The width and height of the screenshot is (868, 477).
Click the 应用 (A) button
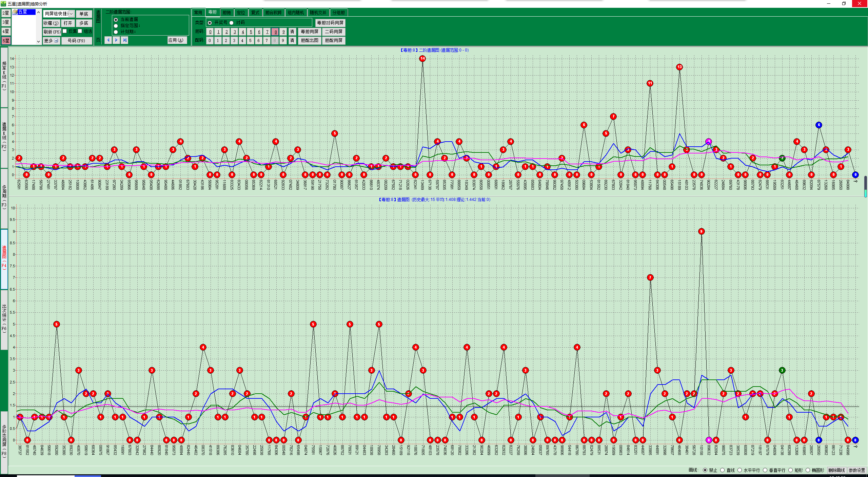tap(176, 40)
